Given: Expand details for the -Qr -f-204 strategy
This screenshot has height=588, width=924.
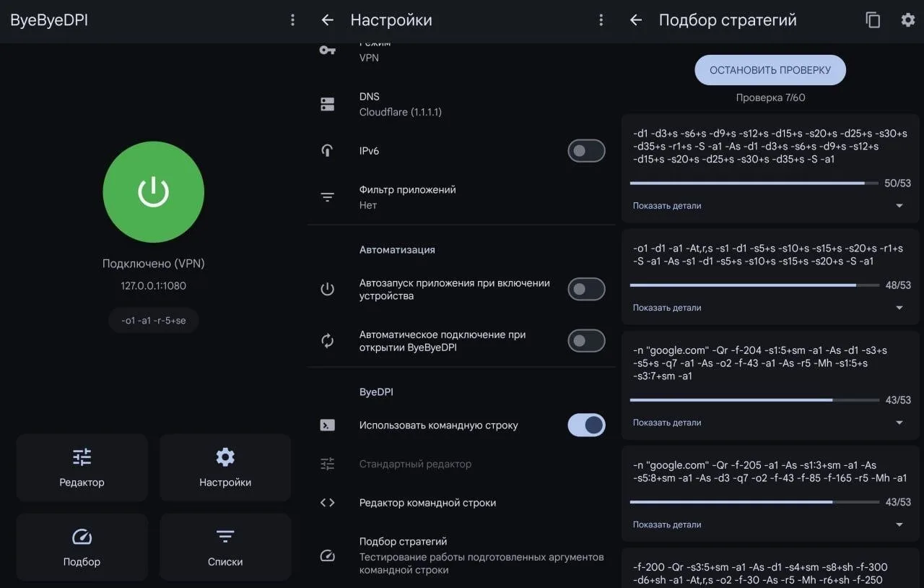Looking at the screenshot, I should (x=770, y=423).
